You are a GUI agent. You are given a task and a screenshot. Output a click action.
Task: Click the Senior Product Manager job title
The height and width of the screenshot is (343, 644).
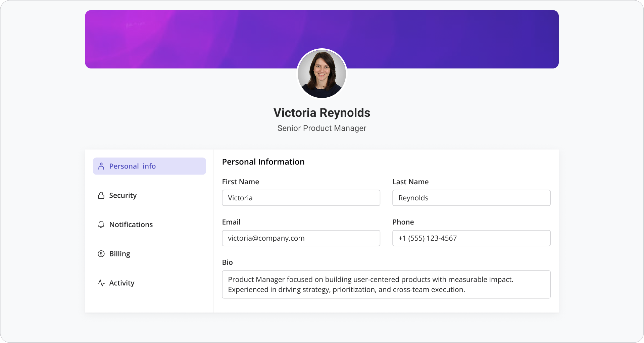click(x=321, y=128)
